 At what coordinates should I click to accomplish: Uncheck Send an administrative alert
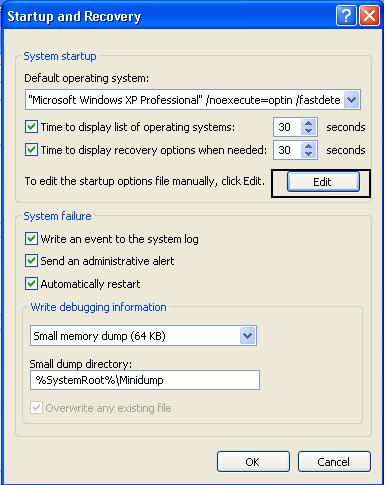click(x=31, y=261)
